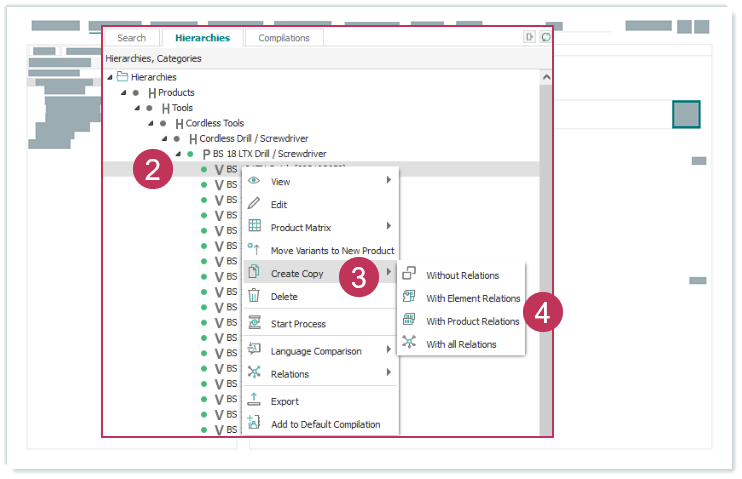This screenshot has height=479, width=742.
Task: Click the Delete trash can icon
Action: (x=254, y=296)
